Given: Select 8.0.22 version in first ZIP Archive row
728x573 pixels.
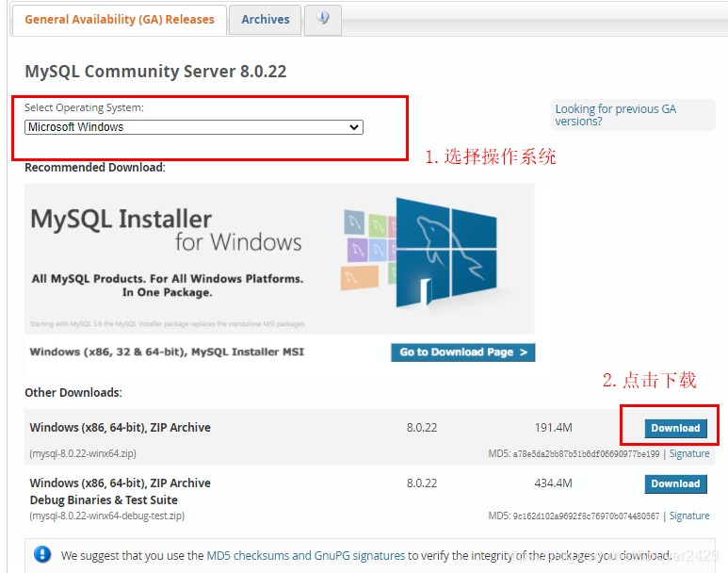Looking at the screenshot, I should click(x=422, y=428).
